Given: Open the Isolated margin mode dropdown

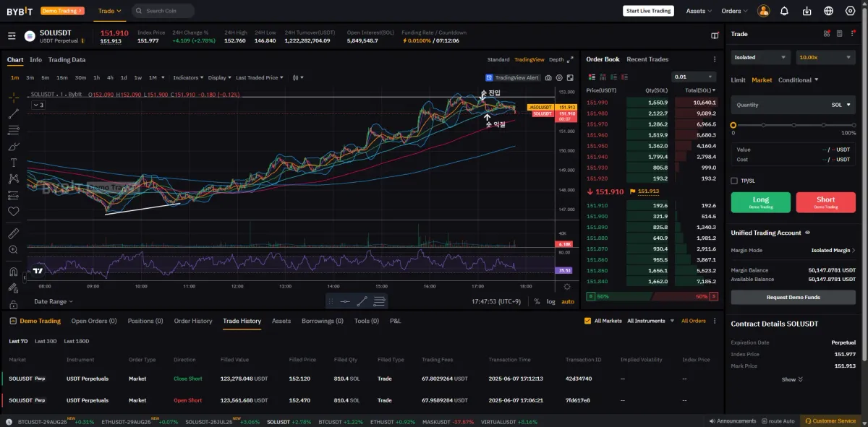Looking at the screenshot, I should click(x=760, y=57).
